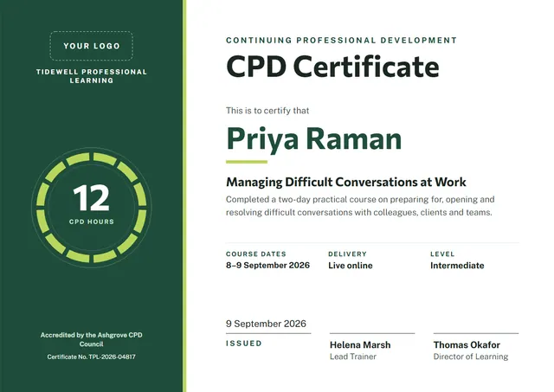Select the course description paragraph
This screenshot has height=392, width=554.
(x=360, y=206)
